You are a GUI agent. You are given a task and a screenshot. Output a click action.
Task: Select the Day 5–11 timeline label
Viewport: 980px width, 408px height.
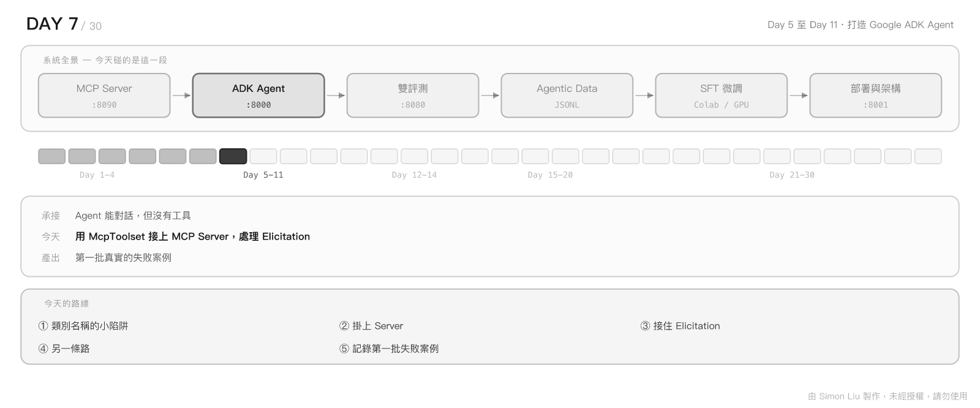(263, 175)
